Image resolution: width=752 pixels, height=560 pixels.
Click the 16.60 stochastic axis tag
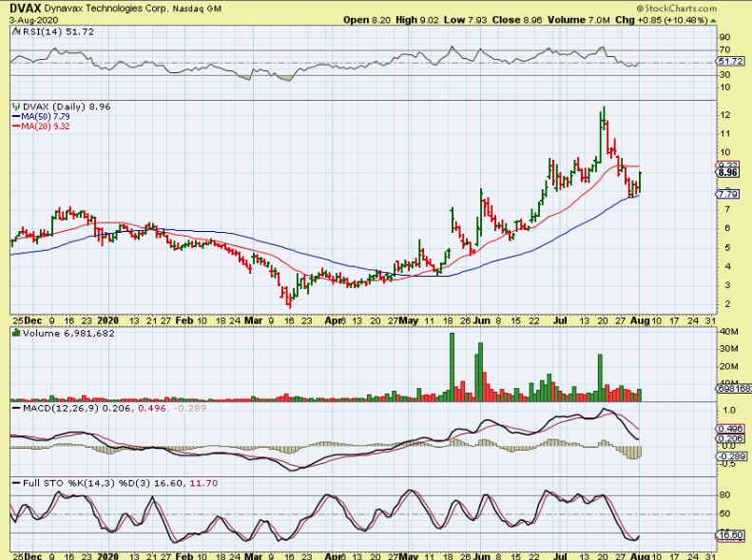(731, 535)
